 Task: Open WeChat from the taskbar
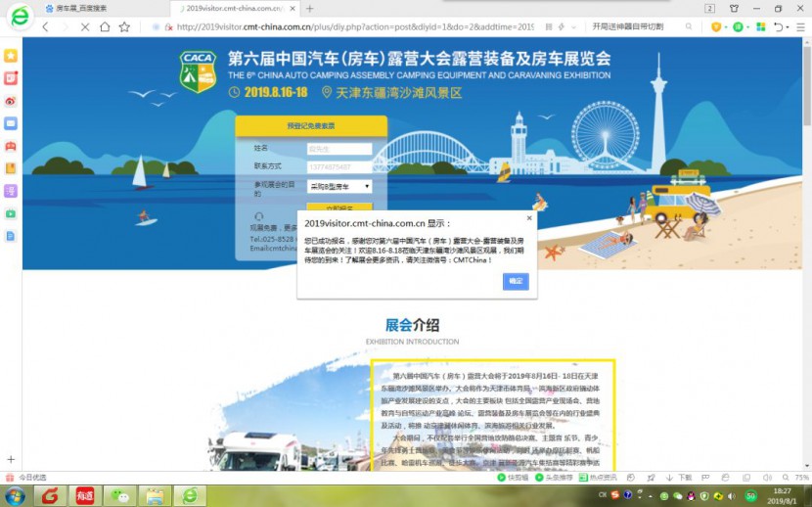[120, 496]
